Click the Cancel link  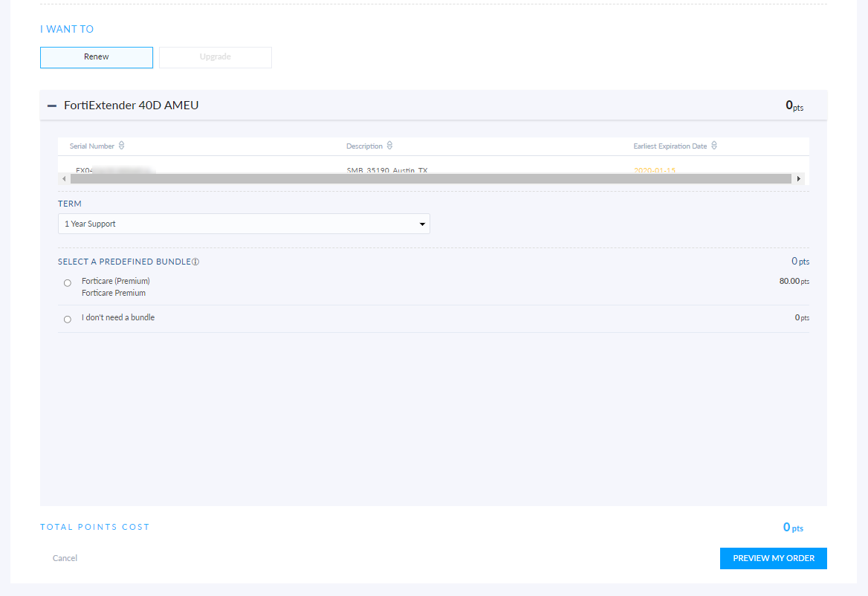pyautogui.click(x=64, y=558)
